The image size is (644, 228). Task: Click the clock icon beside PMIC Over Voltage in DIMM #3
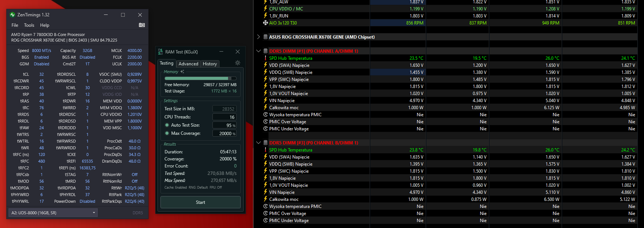[266, 214]
